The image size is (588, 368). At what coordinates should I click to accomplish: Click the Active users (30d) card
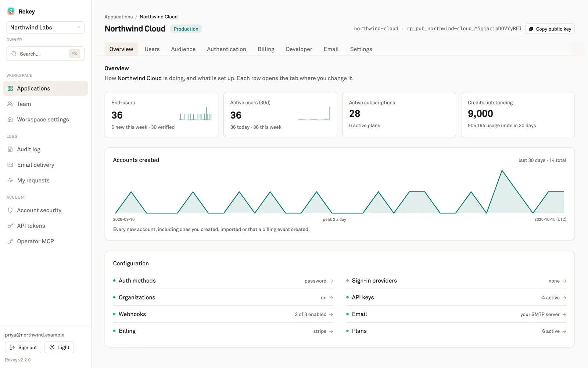click(x=280, y=115)
